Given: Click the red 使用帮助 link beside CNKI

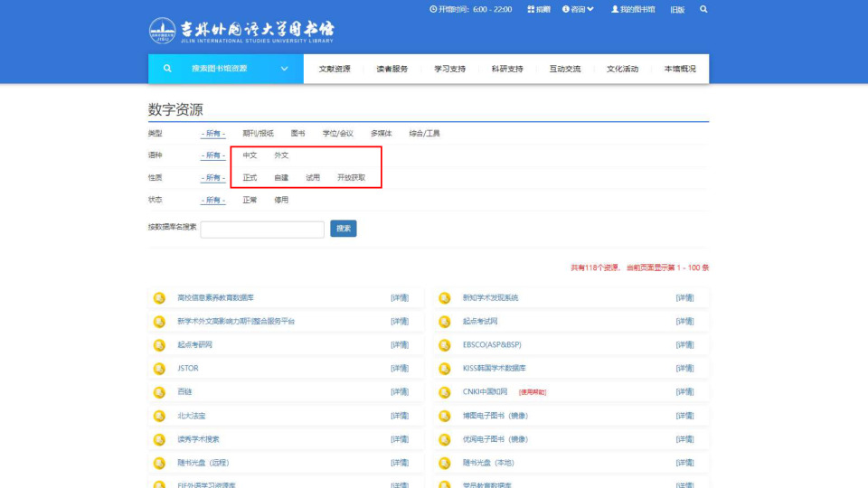Looking at the screenshot, I should tap(533, 392).
